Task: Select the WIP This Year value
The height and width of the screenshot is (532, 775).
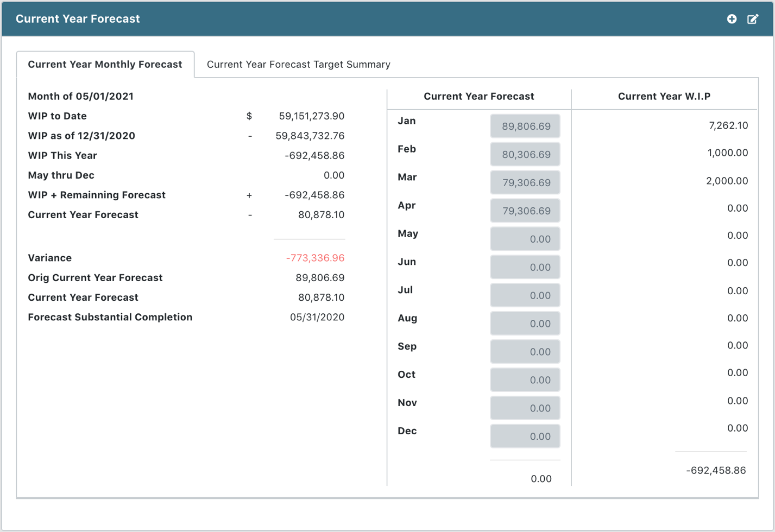Action: pyautogui.click(x=314, y=156)
